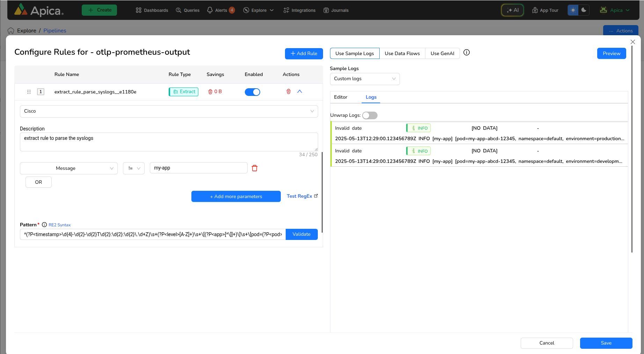Open the AI assistant button
Screen dimensions: 644x354
point(512,10)
